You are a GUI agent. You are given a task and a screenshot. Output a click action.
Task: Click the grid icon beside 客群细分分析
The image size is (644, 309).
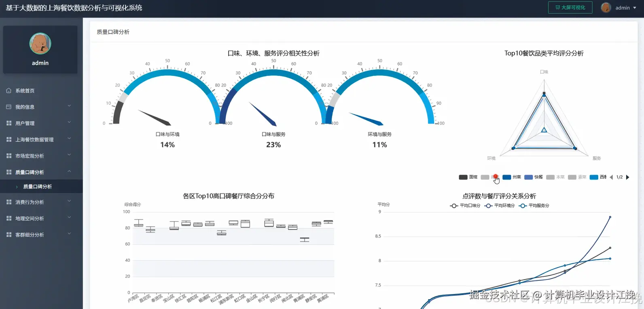pyautogui.click(x=9, y=234)
